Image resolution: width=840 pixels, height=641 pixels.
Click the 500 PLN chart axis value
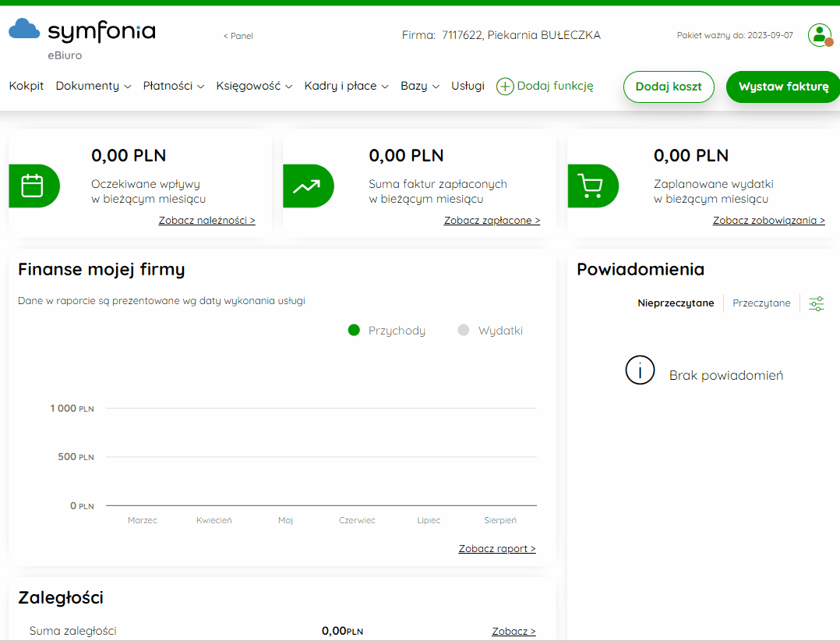[x=76, y=457]
